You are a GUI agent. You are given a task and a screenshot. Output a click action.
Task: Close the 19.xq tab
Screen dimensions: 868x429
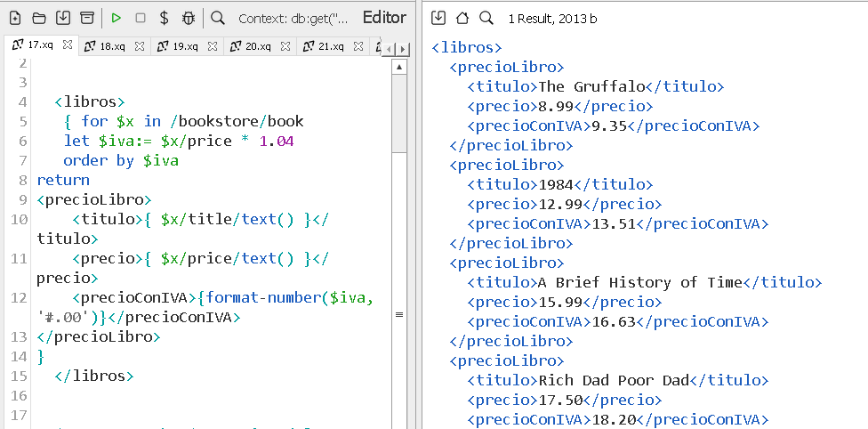[x=213, y=46]
